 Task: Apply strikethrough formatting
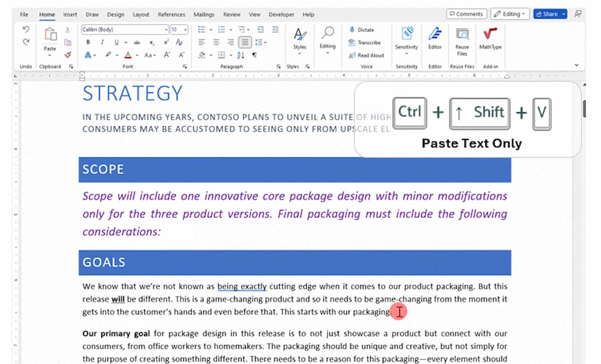coord(137,42)
